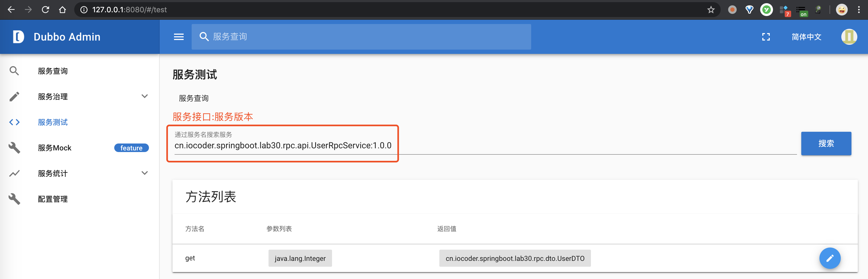Select 服务Mock in the sidebar
Image resolution: width=868 pixels, height=279 pixels.
click(55, 148)
